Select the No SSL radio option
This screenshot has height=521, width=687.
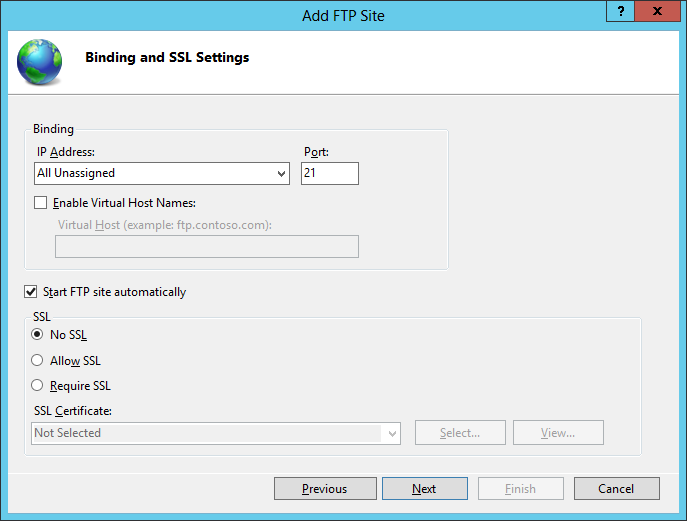[38, 335]
